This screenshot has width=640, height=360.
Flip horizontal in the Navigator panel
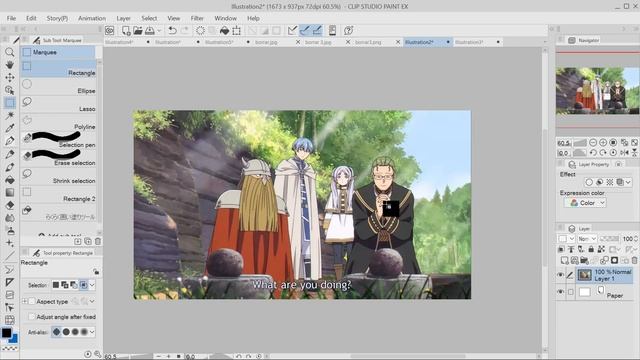click(624, 153)
